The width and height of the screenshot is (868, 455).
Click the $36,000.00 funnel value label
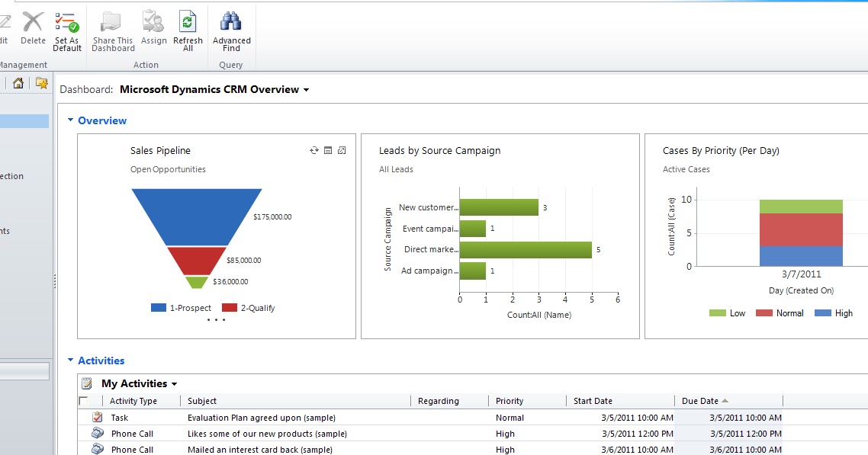(x=230, y=281)
